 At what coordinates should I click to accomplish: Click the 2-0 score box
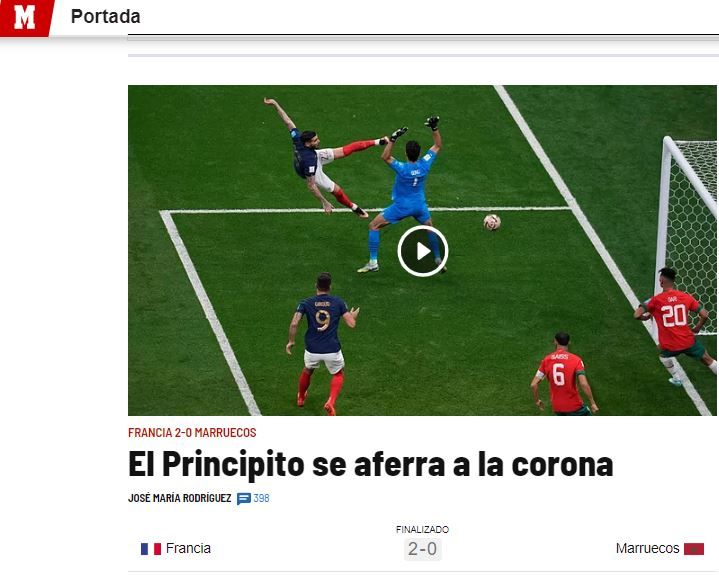tap(422, 549)
